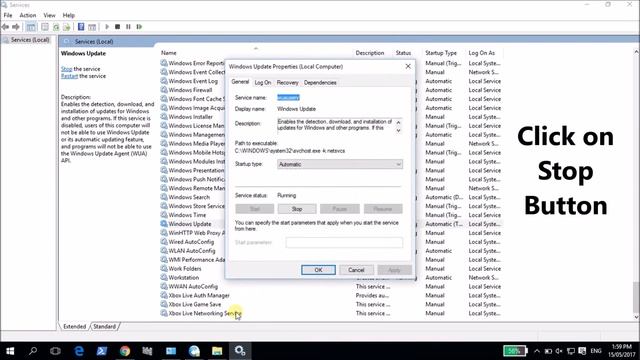Click the Start parameters input field
640x360 pixels.
click(344, 242)
